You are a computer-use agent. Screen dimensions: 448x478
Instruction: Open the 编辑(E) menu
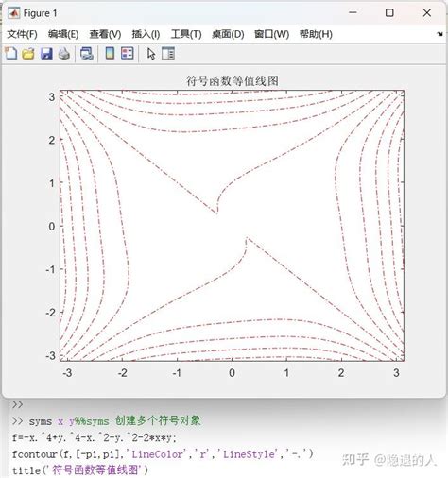tap(63, 34)
